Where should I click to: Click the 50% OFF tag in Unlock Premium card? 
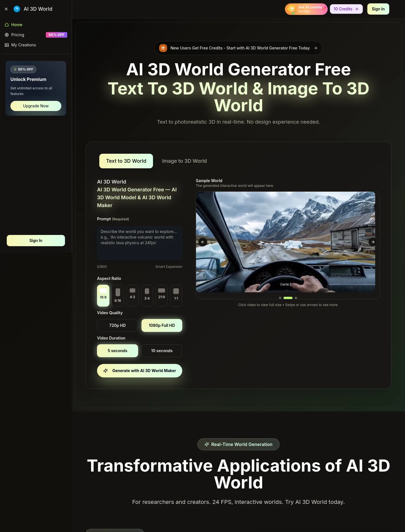pyautogui.click(x=23, y=69)
